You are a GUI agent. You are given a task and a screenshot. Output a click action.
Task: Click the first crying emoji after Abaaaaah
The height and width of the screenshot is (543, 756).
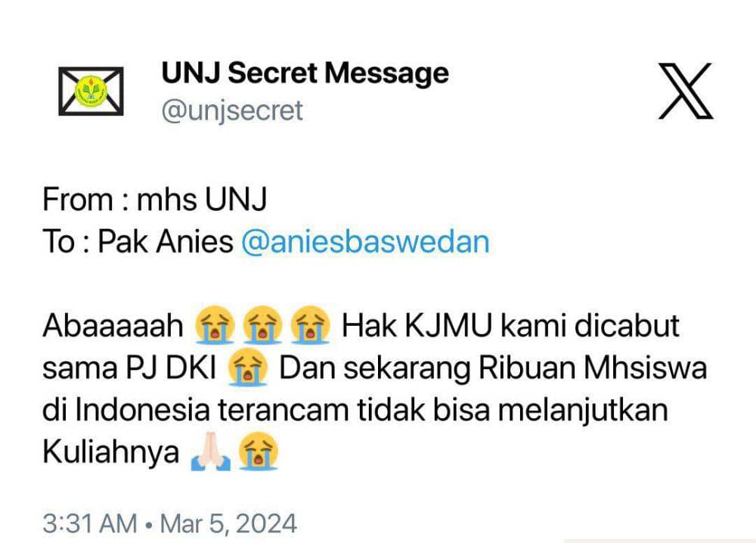tap(214, 324)
